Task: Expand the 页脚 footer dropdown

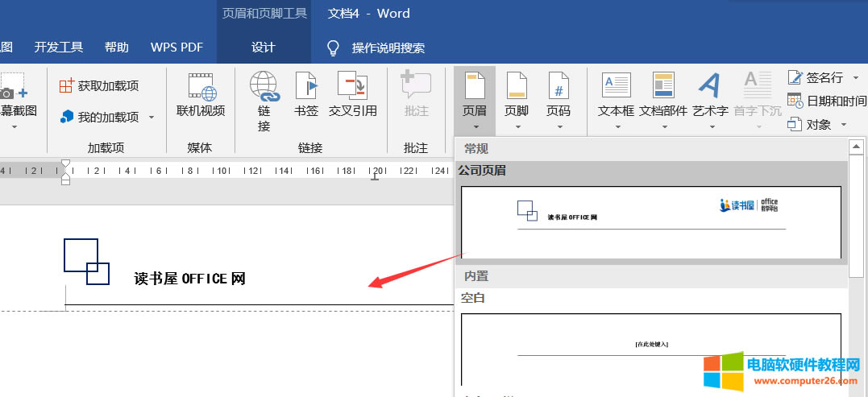Action: click(x=517, y=126)
